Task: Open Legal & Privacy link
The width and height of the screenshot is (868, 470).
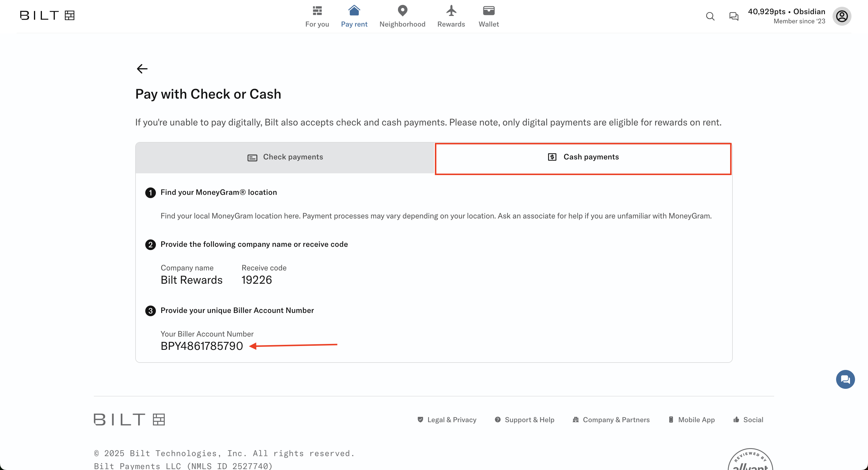Action: (447, 420)
